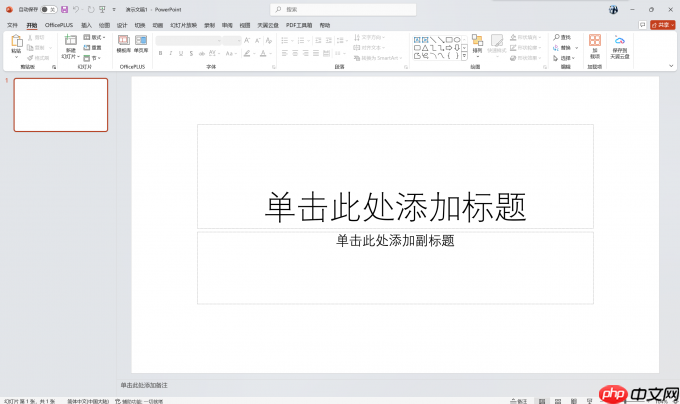Switch to the Insert (插入) tab
The image size is (680, 404).
coord(86,25)
